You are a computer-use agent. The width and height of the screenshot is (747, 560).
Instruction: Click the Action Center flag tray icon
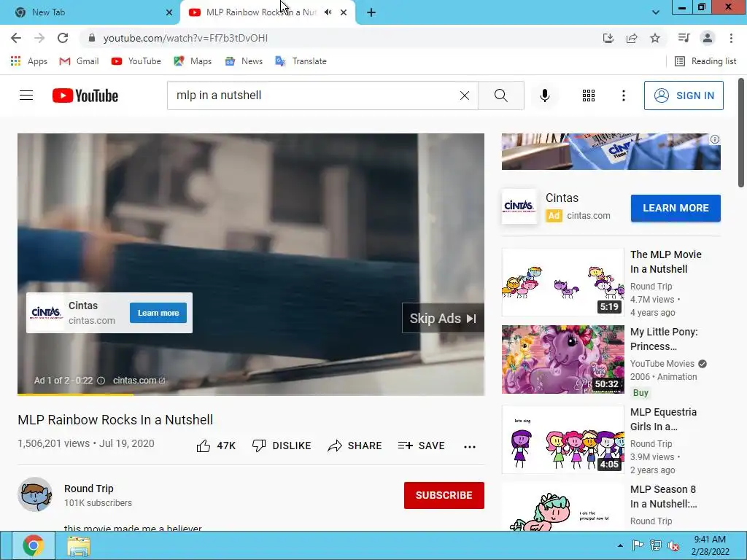pos(638,545)
